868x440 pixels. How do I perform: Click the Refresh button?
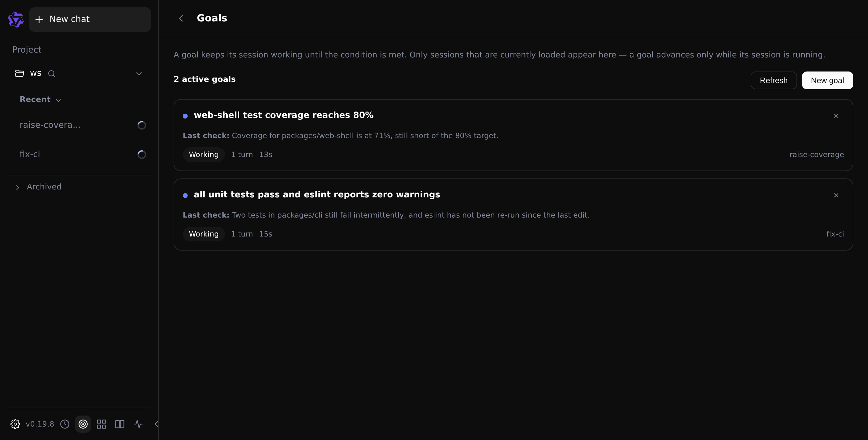pos(773,80)
